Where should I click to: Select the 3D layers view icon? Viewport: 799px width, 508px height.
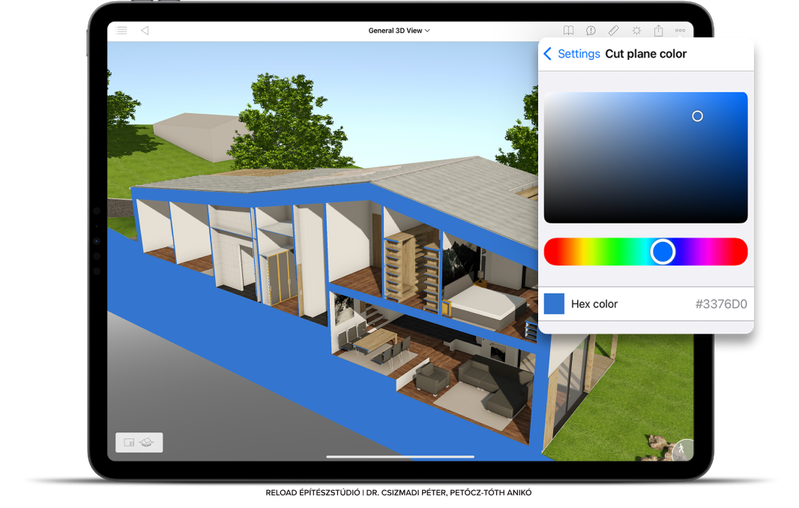coord(147,442)
